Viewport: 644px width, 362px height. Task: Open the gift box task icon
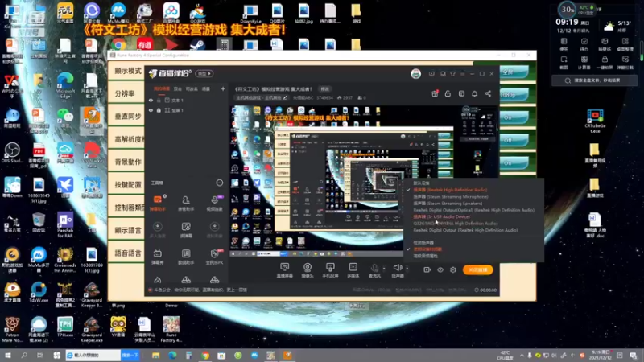(x=435, y=93)
